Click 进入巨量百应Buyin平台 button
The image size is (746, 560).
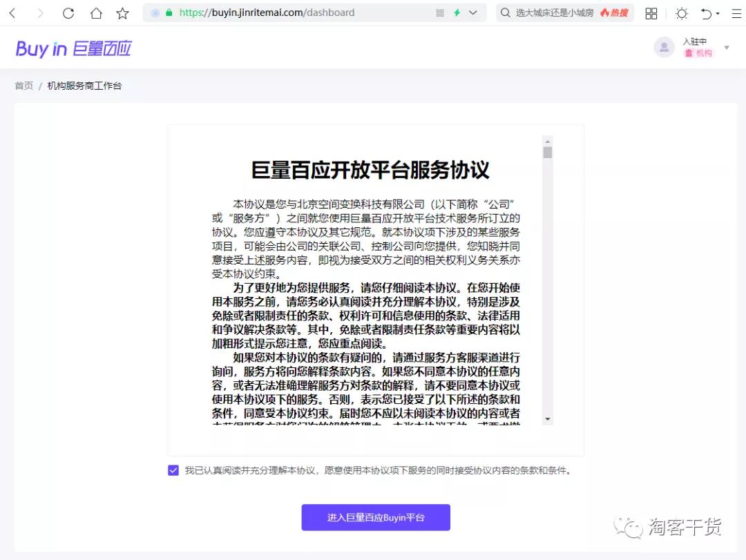pos(376,517)
